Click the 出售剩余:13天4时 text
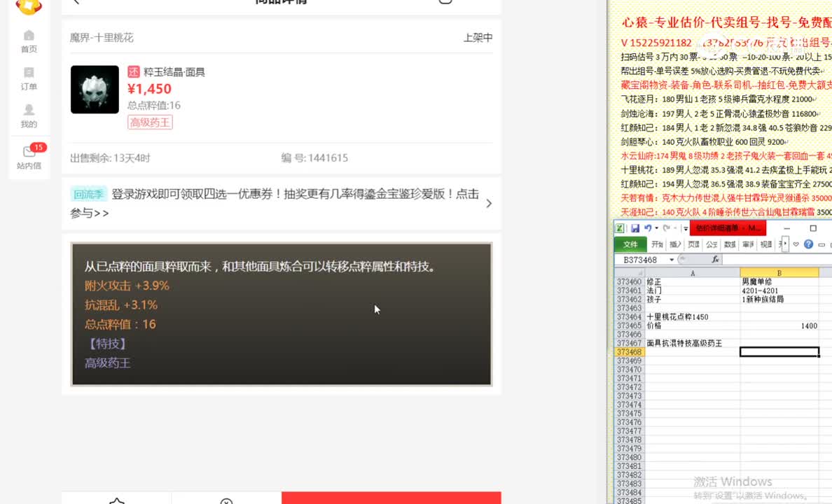This screenshot has width=832, height=504. click(x=110, y=157)
